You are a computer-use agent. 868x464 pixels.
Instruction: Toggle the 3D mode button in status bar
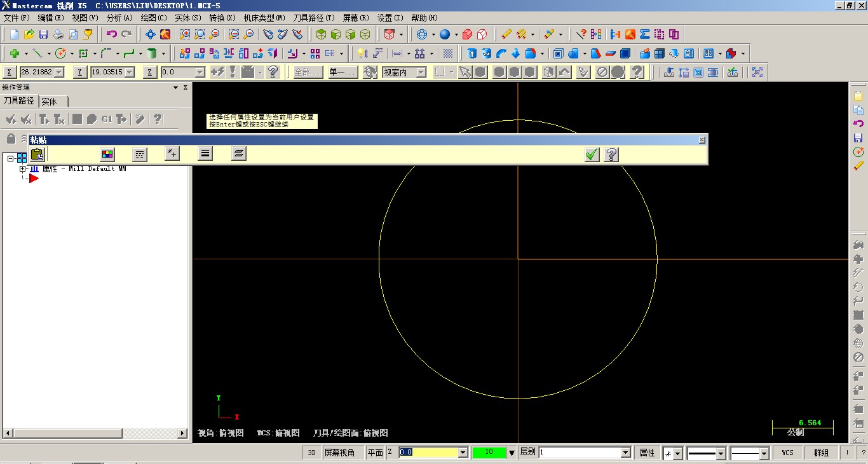[x=311, y=453]
